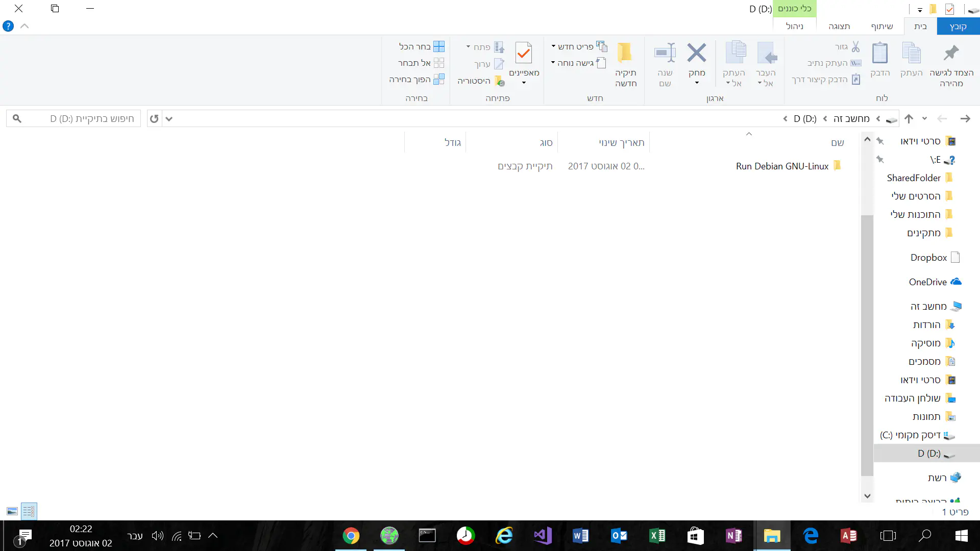The width and height of the screenshot is (980, 551).
Task: Click the navigation pane scrollbar
Action: (867, 345)
